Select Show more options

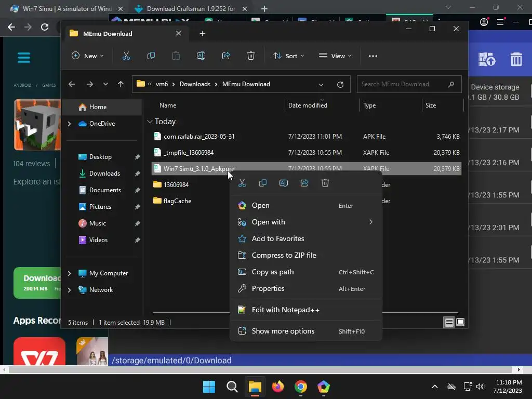point(305,331)
